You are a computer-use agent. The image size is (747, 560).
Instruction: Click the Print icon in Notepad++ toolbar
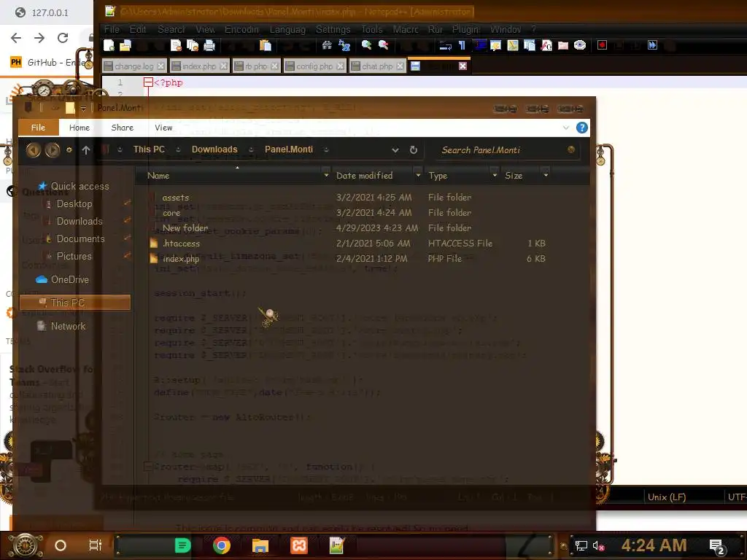click(x=209, y=45)
